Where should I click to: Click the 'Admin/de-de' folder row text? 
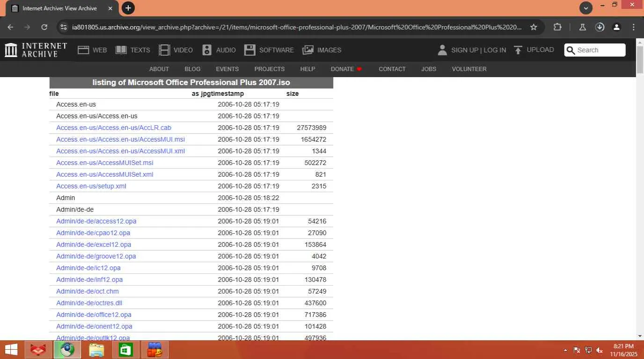[75, 209]
